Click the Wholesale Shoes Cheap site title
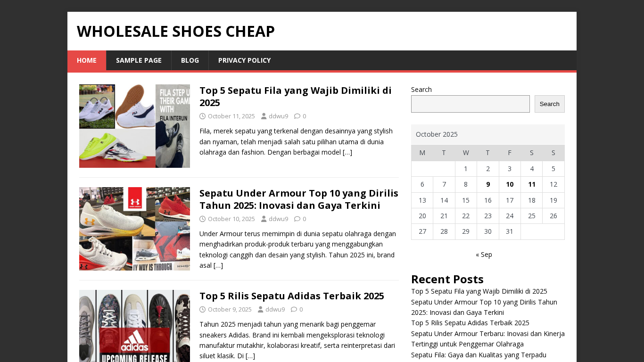 [x=176, y=31]
